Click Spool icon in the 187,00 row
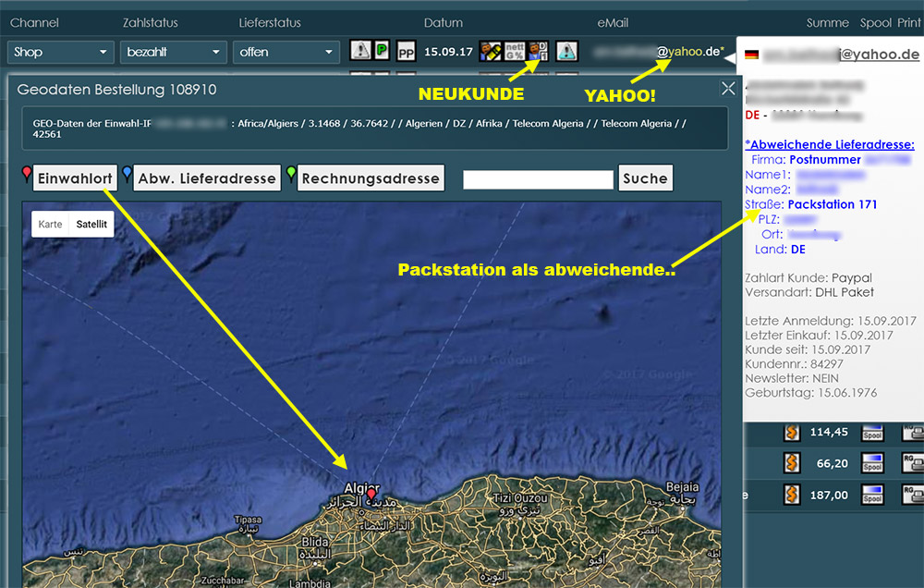Screen dimensions: 924x588 pyautogui.click(x=872, y=495)
